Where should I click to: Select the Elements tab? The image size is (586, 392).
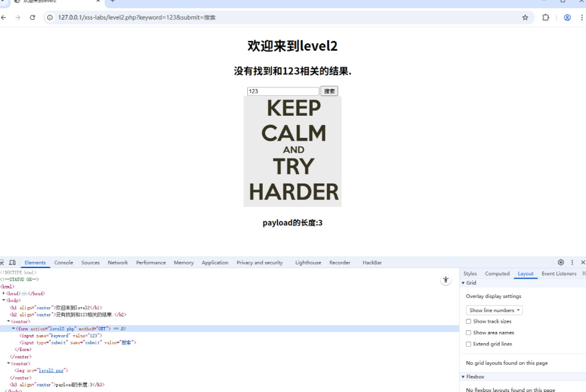35,263
